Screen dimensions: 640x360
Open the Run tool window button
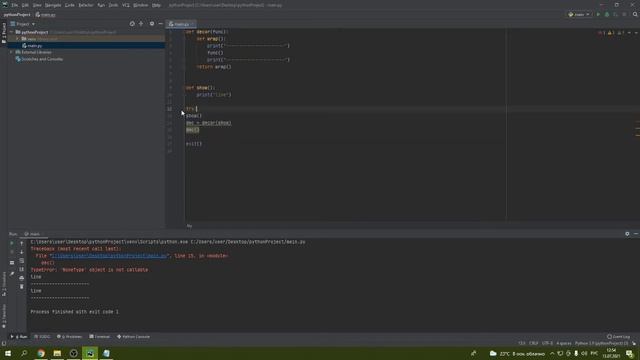(19, 337)
